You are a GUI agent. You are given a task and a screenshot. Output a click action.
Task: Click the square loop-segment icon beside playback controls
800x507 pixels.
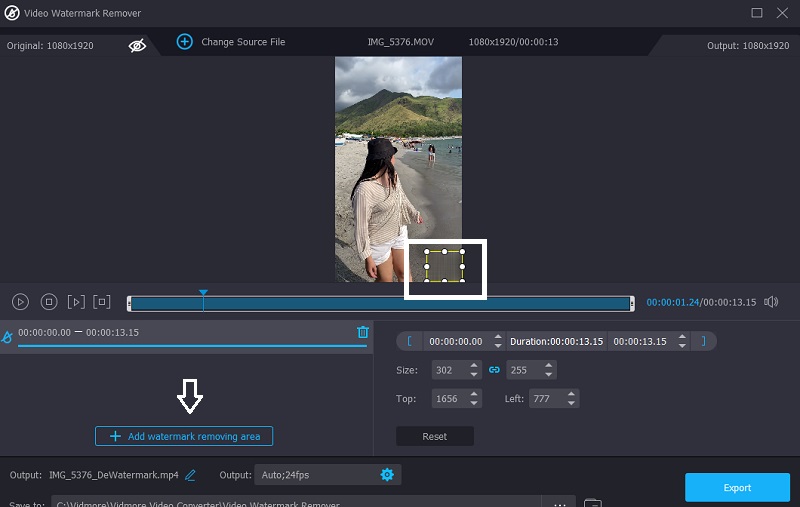[x=101, y=301]
